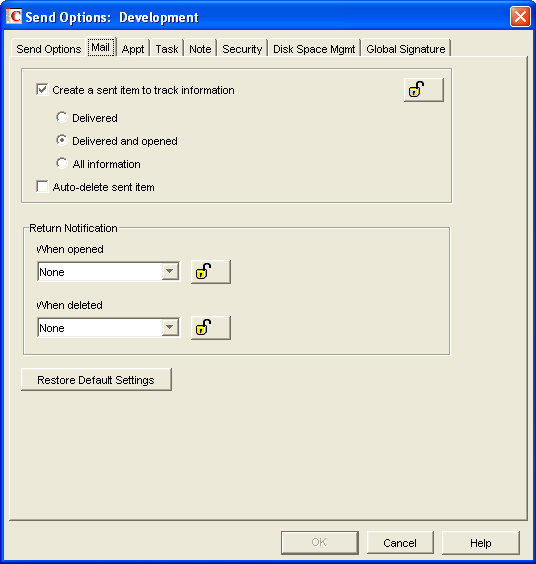The image size is (536, 564).
Task: Open the Appt tab
Action: (x=133, y=49)
